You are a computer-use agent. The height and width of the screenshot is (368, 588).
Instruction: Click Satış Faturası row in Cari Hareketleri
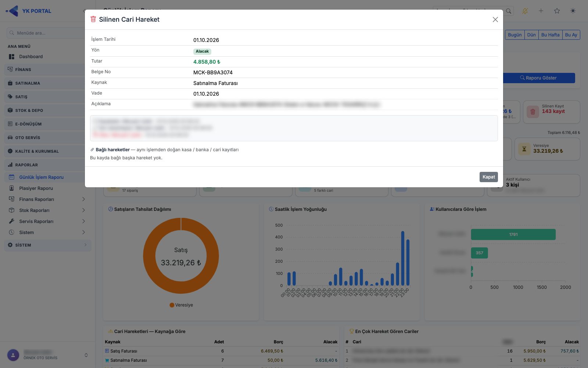click(x=221, y=351)
